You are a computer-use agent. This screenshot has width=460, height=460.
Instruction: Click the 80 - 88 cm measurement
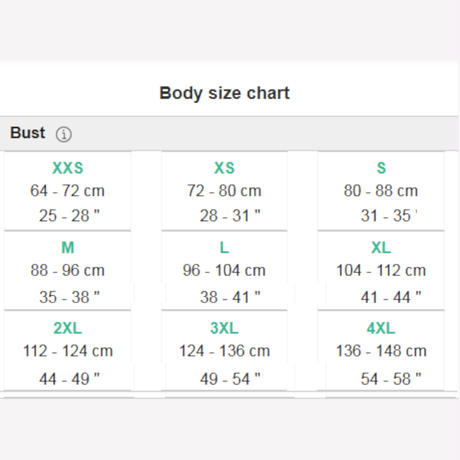[381, 191]
